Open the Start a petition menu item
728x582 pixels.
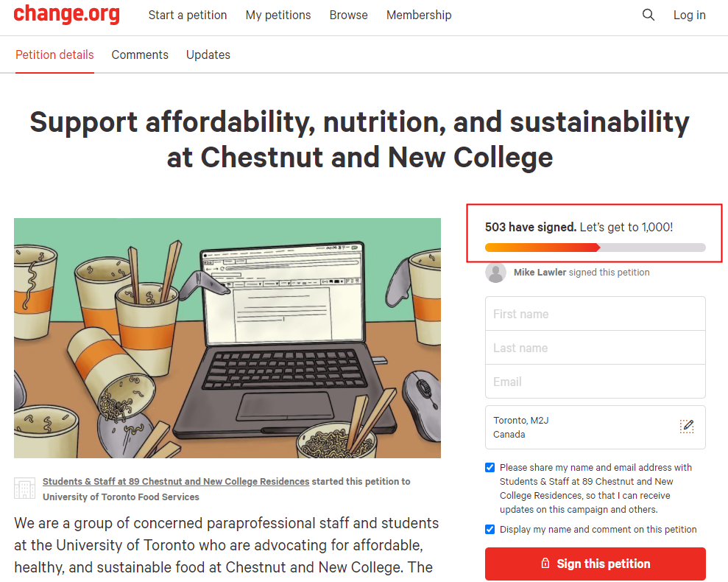188,15
